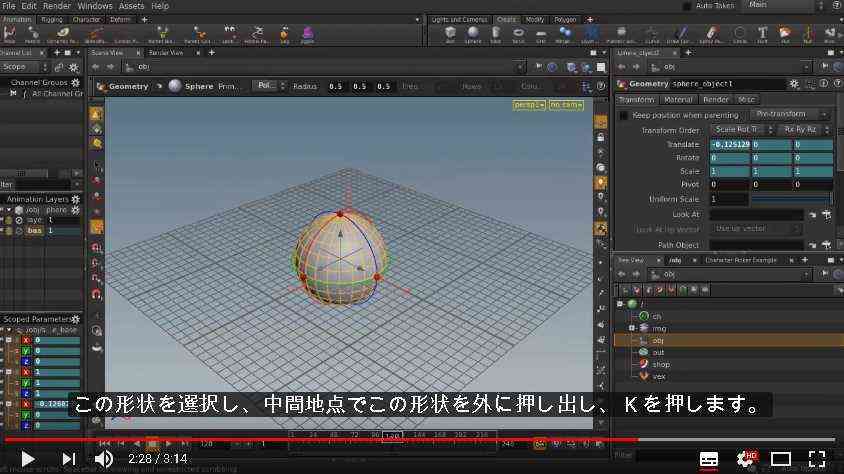Click back arrow in Scene View path bar

[x=96, y=67]
